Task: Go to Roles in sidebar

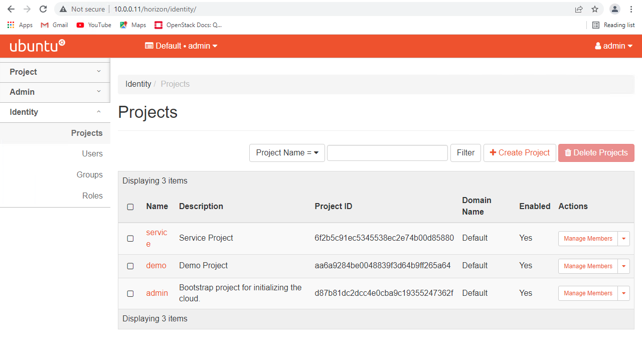Action: pyautogui.click(x=92, y=196)
